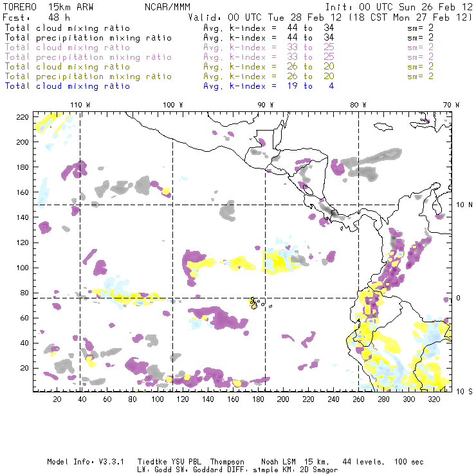The height and width of the screenshot is (476, 476).
Task: Select "120" on the bottom horizontal axis
Action: pyautogui.click(x=183, y=399)
